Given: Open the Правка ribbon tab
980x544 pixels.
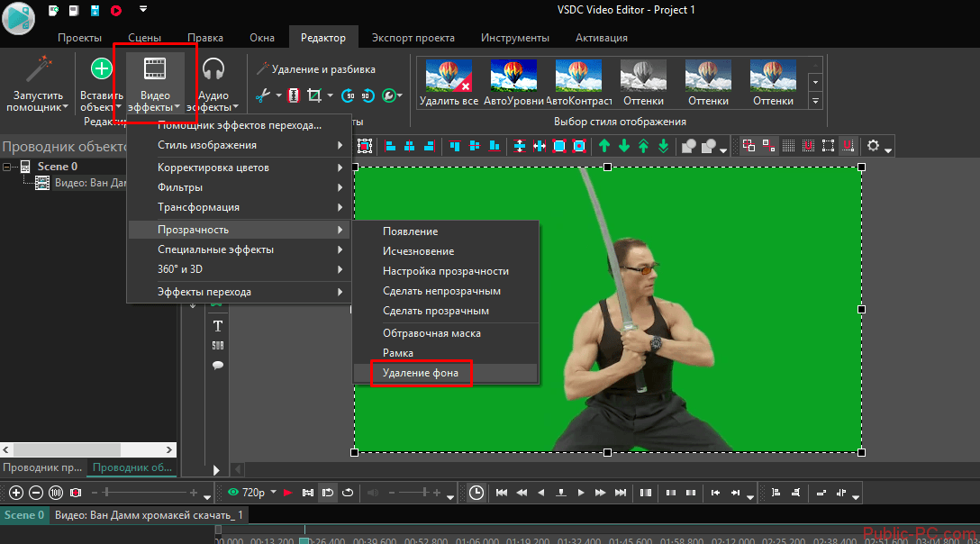Looking at the screenshot, I should pyautogui.click(x=205, y=38).
